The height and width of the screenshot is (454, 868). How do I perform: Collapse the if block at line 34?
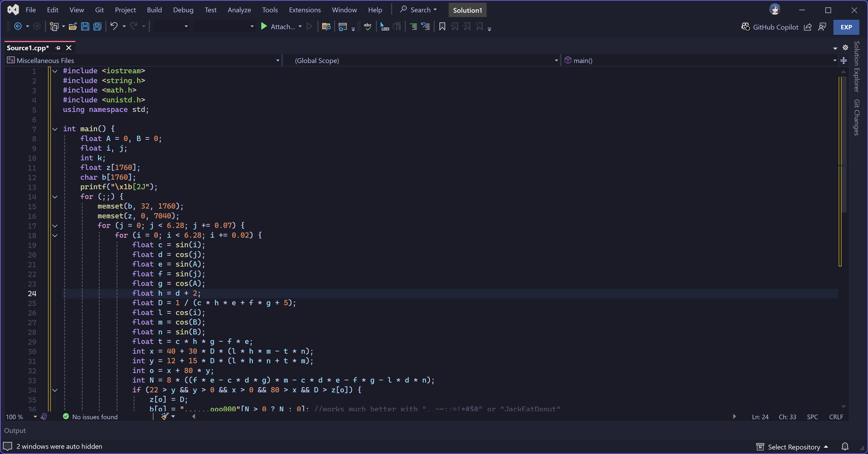pyautogui.click(x=55, y=390)
